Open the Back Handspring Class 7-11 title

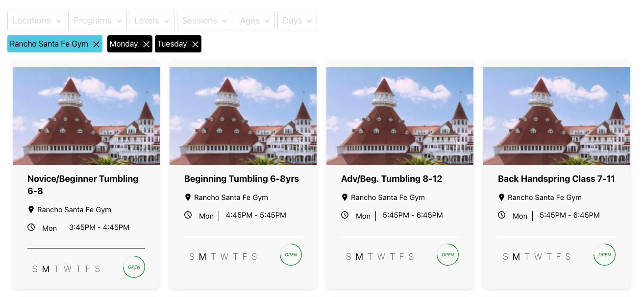point(556,179)
